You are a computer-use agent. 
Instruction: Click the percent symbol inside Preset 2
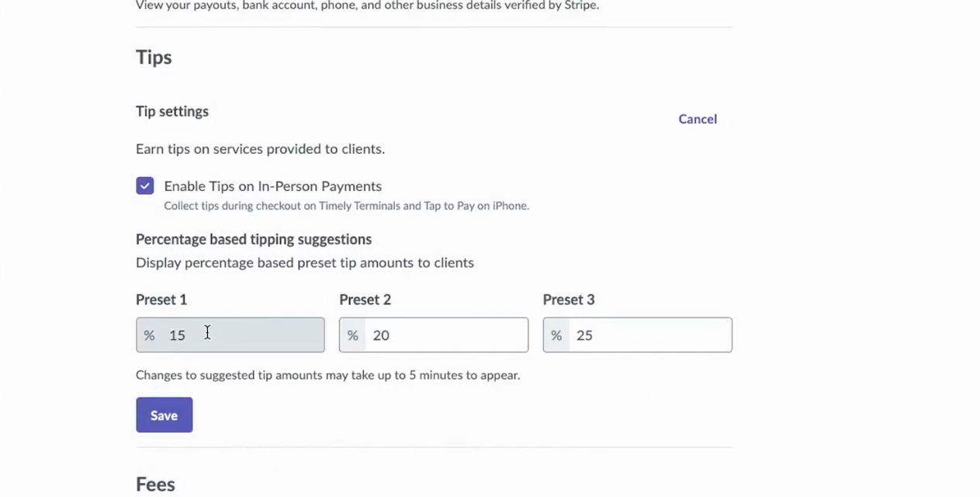[352, 335]
